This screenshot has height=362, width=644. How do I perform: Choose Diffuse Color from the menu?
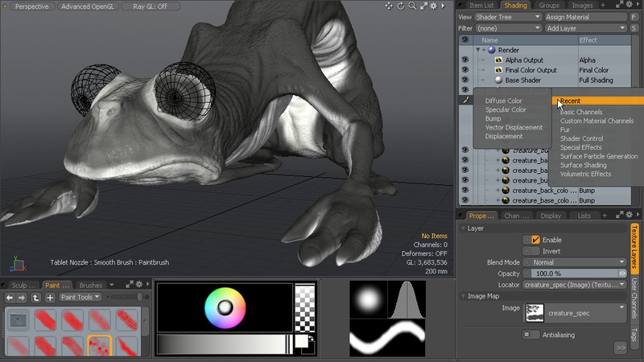click(x=503, y=101)
